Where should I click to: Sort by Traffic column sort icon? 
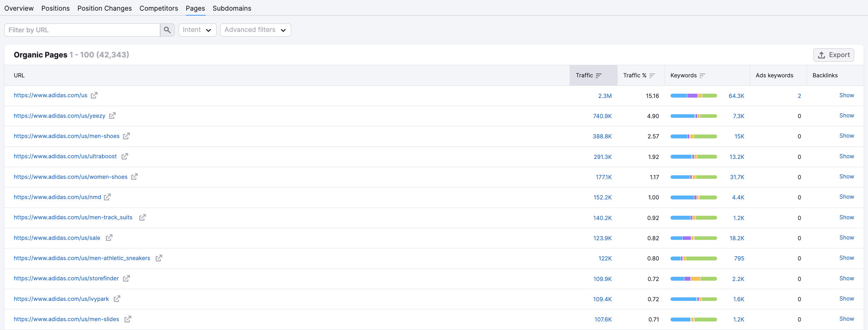tap(599, 76)
